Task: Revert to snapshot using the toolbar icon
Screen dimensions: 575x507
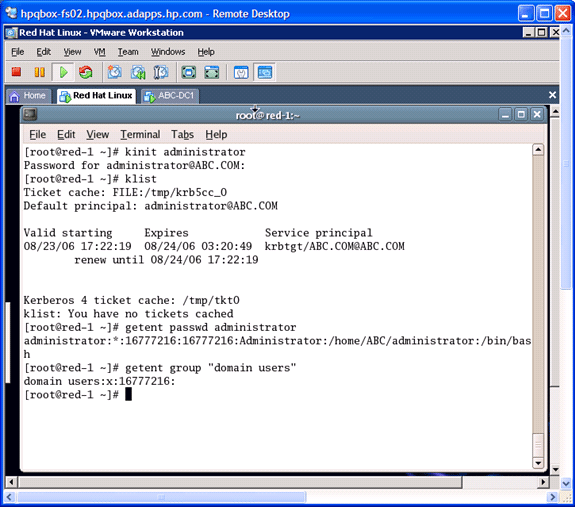Action: (138, 72)
